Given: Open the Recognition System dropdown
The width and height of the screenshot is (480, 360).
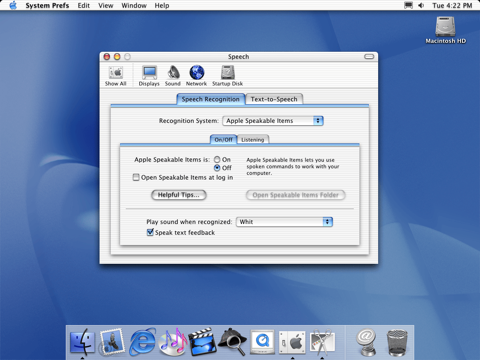Looking at the screenshot, I should [x=273, y=121].
